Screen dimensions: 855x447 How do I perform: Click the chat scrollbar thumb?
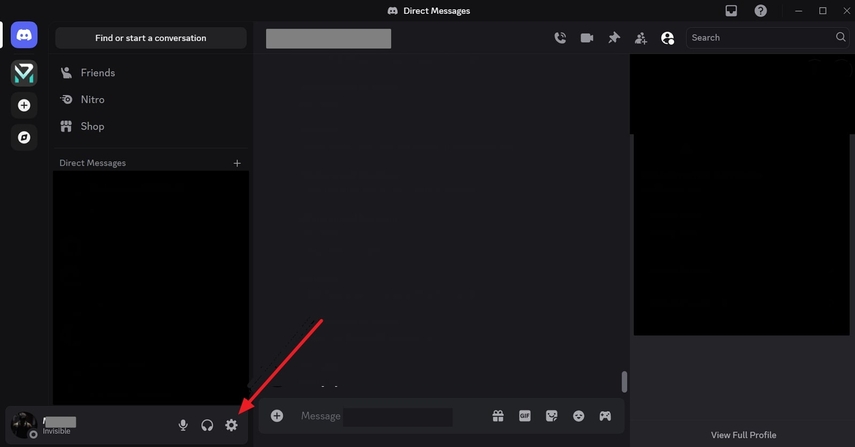pyautogui.click(x=624, y=382)
